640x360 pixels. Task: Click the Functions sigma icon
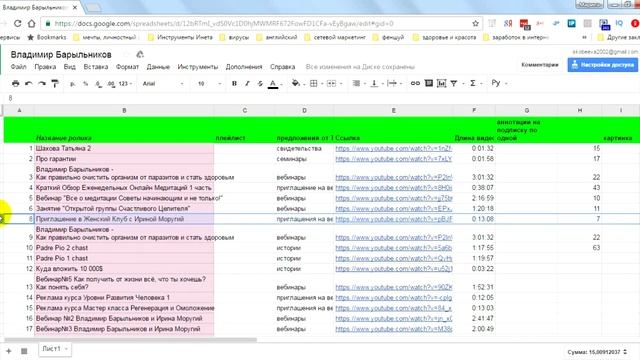pos(473,83)
